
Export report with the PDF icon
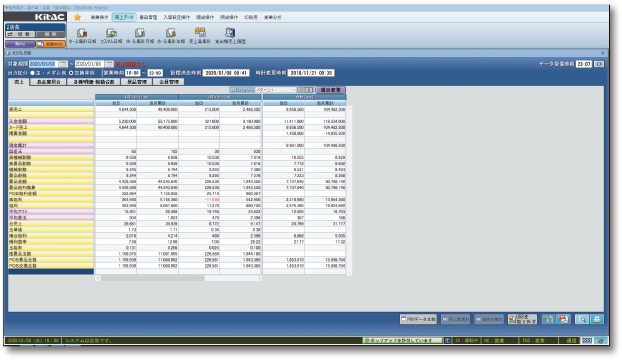click(x=563, y=319)
